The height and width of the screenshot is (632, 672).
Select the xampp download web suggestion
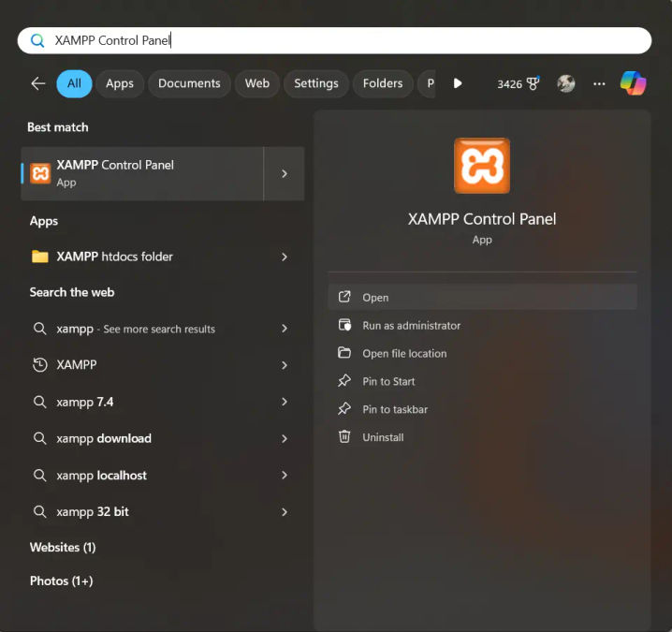pos(163,438)
